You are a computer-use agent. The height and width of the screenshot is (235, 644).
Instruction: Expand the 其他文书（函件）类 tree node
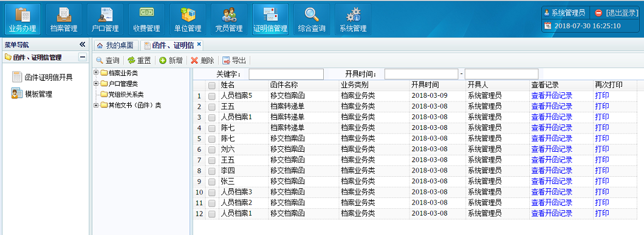point(96,105)
